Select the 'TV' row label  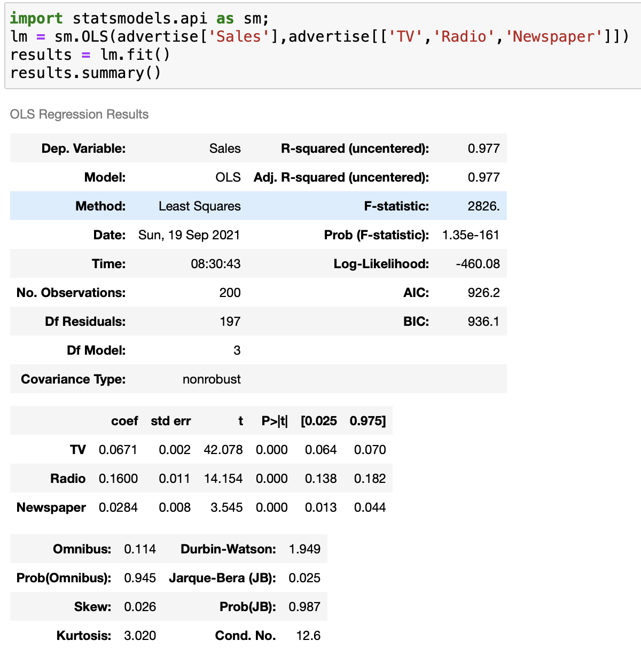(78, 450)
